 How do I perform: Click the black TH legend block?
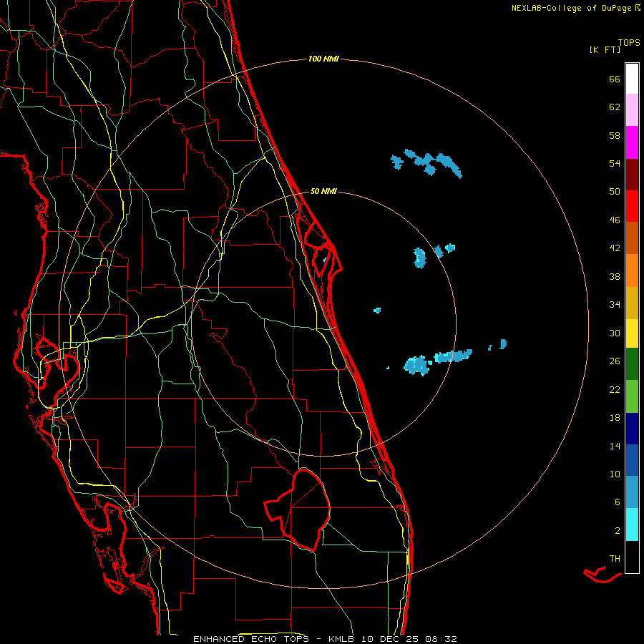(x=632, y=557)
